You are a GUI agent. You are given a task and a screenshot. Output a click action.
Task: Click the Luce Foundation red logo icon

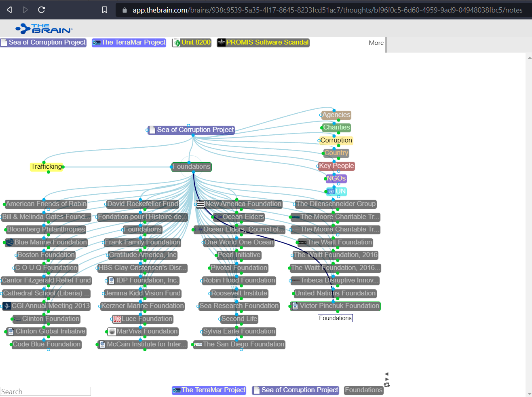click(x=117, y=319)
